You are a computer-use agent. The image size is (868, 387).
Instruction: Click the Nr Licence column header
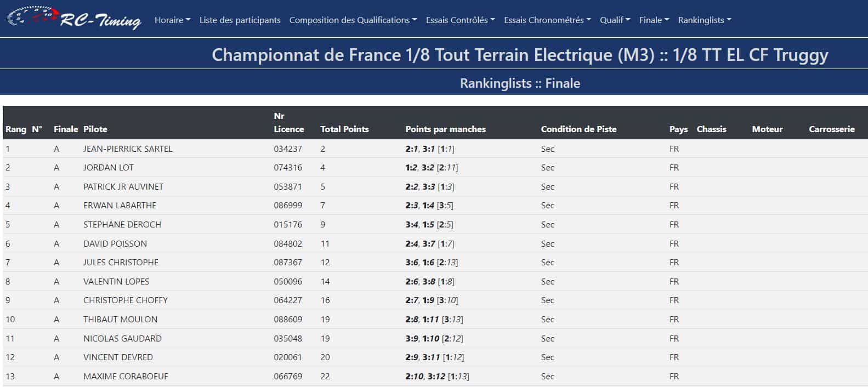(x=288, y=123)
